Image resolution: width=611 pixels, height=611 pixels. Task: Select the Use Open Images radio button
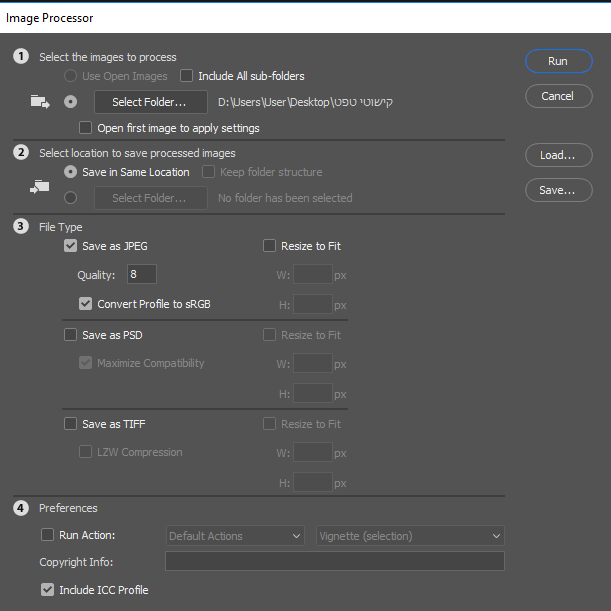tap(70, 76)
